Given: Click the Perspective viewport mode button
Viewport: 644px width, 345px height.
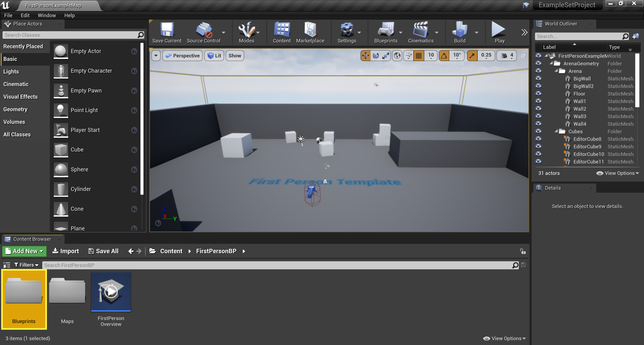Looking at the screenshot, I should click(182, 56).
